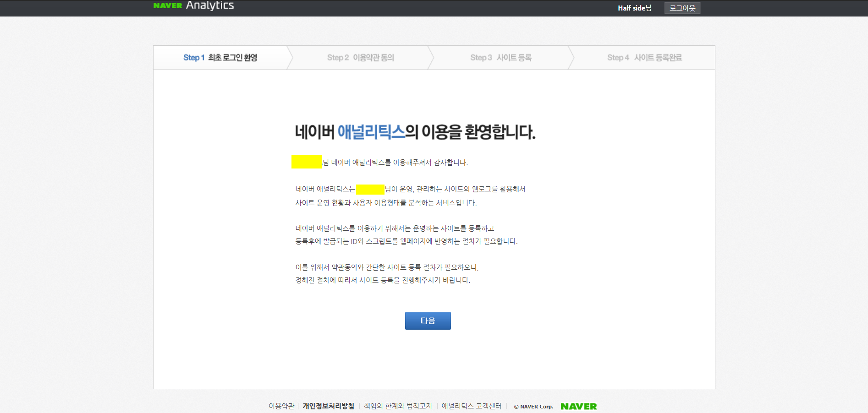
Task: Select Step 4 사이트 등록완료 tab
Action: click(x=644, y=58)
